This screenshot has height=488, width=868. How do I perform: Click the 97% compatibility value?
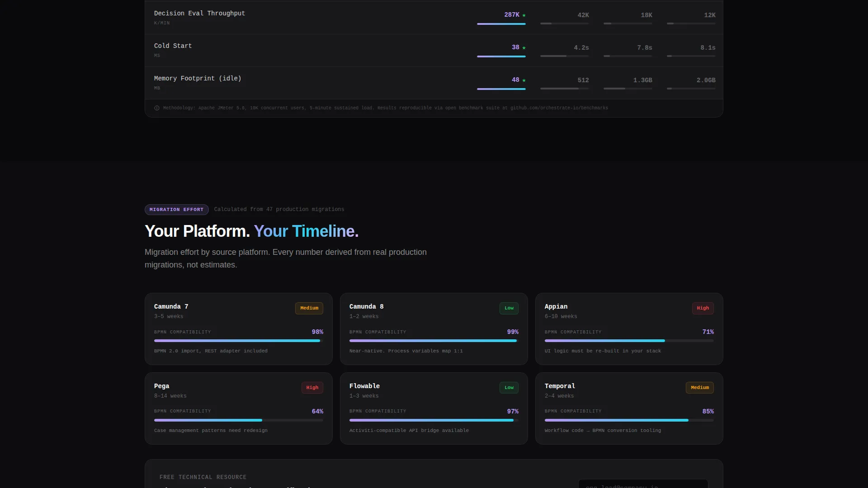point(513,412)
